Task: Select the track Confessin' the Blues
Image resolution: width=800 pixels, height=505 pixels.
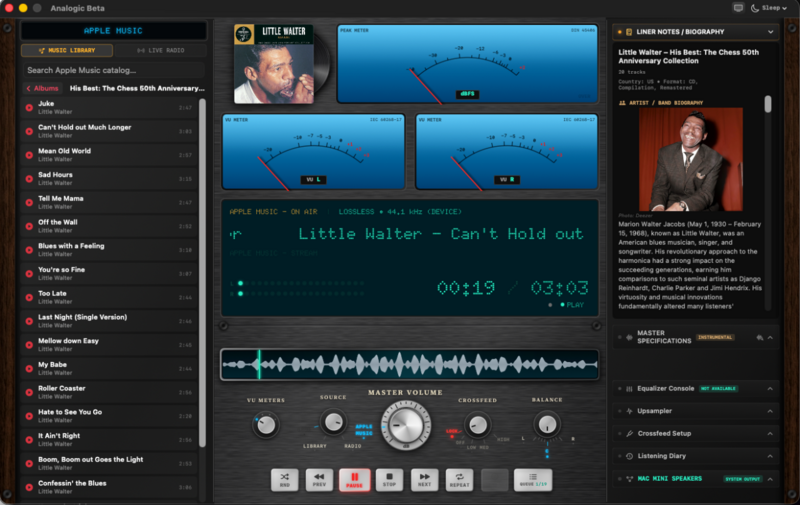Action: pyautogui.click(x=110, y=487)
